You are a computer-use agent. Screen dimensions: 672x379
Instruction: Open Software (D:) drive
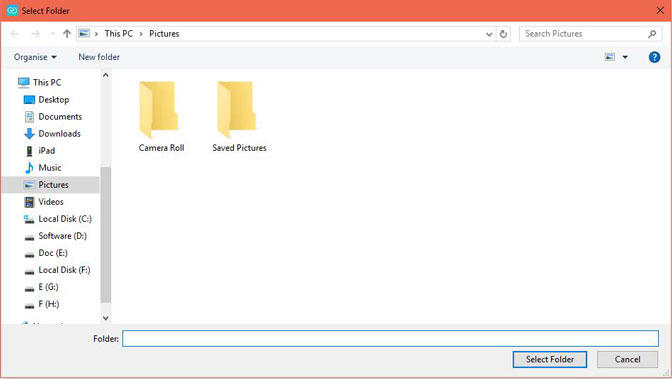point(63,236)
